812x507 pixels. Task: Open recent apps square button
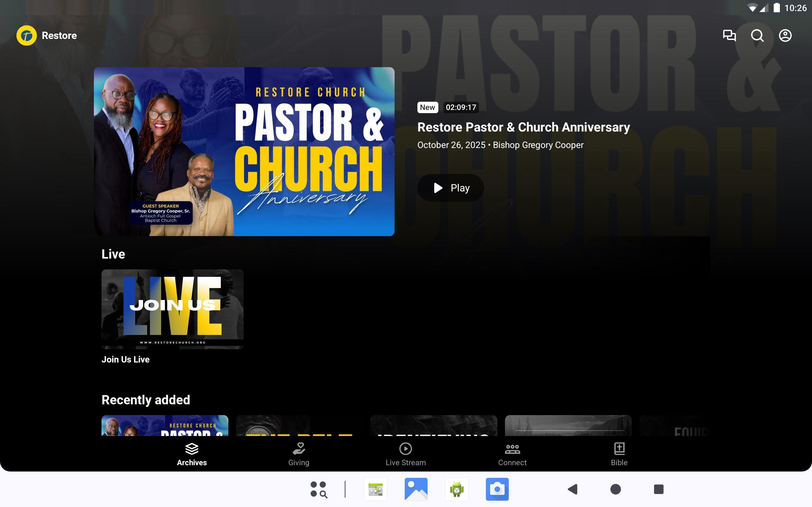pyautogui.click(x=658, y=489)
